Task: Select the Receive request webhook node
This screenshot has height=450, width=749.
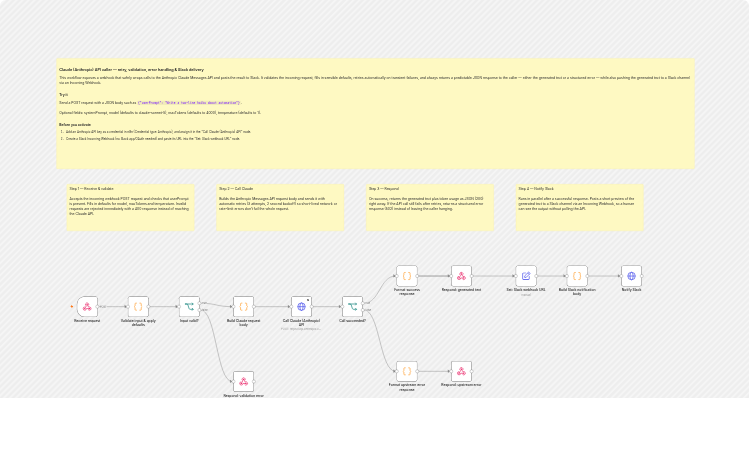Action: 87,307
